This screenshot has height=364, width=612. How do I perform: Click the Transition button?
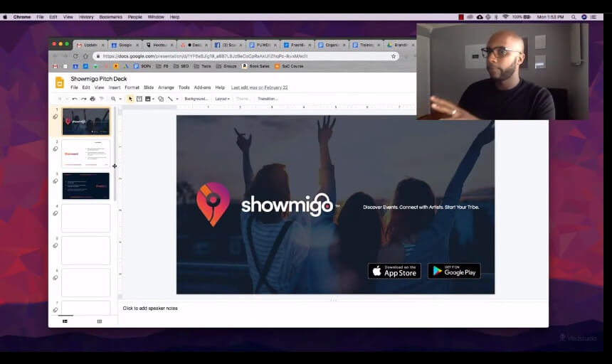pos(268,99)
